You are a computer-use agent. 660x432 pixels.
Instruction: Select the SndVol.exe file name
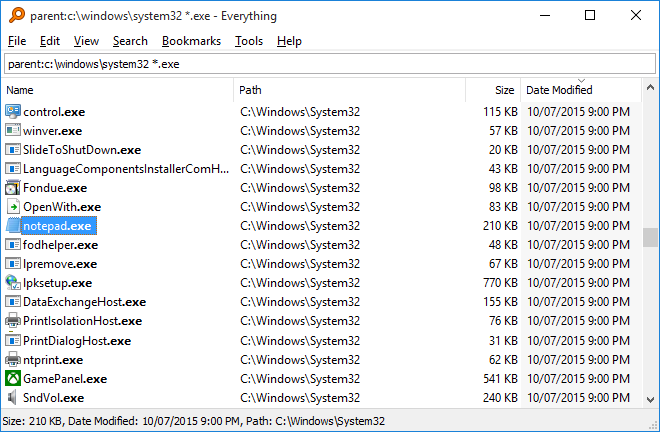coord(53,397)
